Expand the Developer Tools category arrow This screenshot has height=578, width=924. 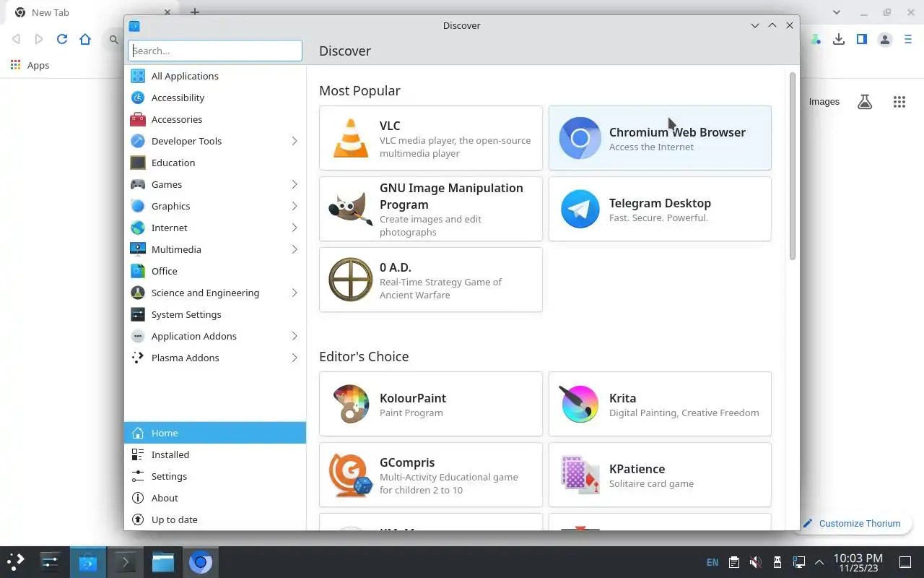coord(295,141)
